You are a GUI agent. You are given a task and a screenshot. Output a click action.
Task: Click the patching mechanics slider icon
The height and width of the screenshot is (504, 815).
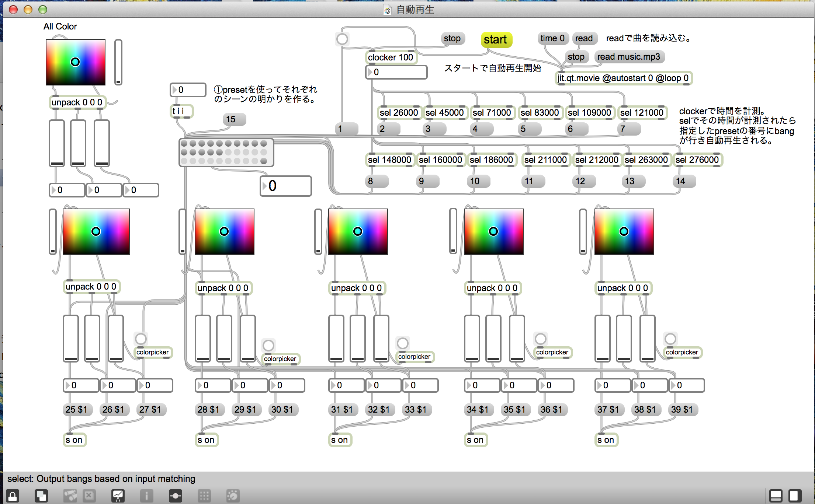point(175,496)
